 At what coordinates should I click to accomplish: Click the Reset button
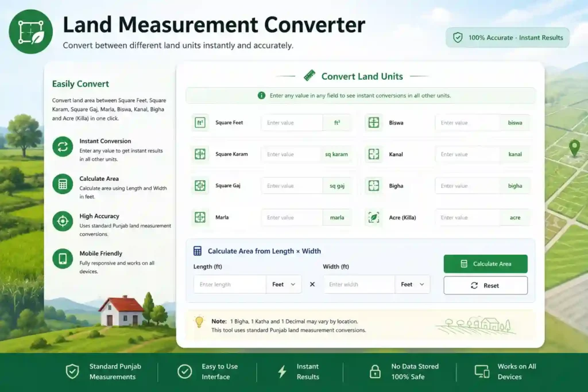coord(485,286)
